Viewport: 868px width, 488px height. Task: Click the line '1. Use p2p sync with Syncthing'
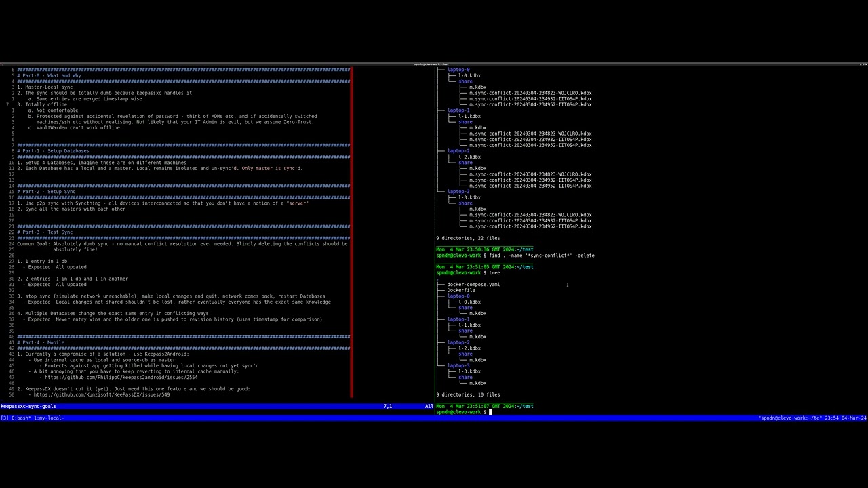(163, 203)
